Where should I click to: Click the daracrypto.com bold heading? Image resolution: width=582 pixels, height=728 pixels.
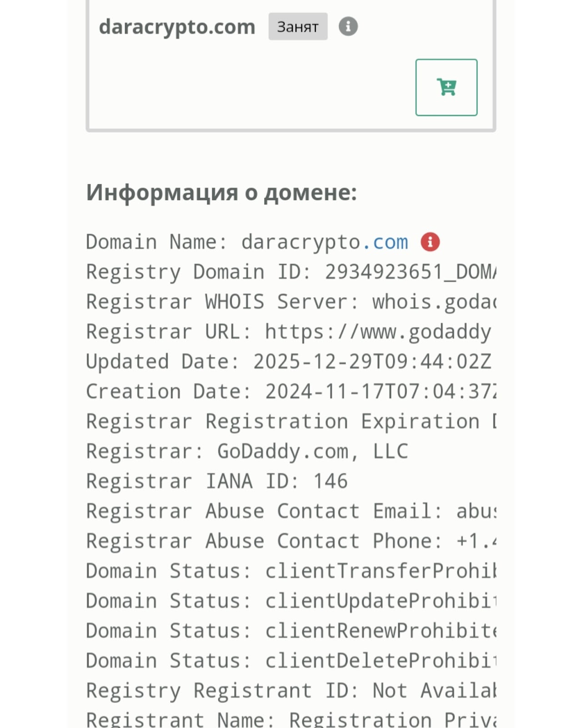pyautogui.click(x=177, y=27)
